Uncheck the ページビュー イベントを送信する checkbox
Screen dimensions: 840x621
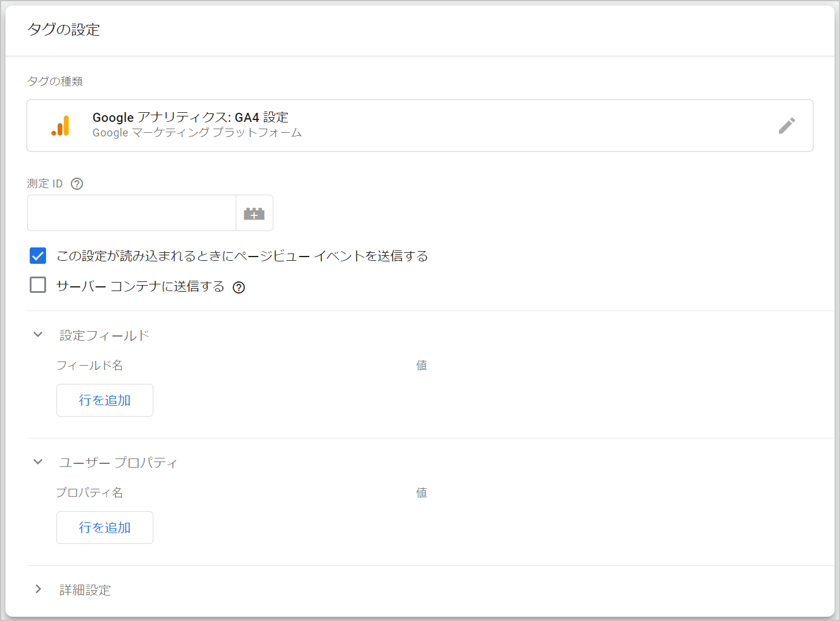pyautogui.click(x=38, y=256)
